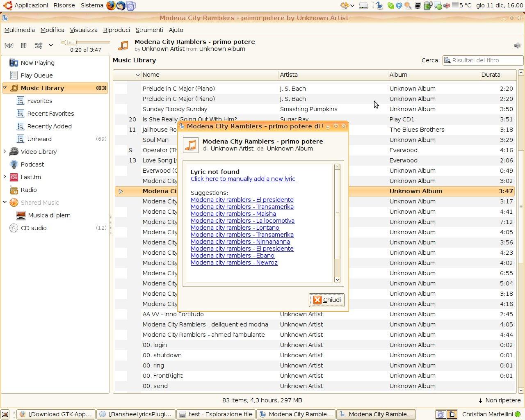Viewport: 525px width, 420px height.
Task: Sort by the Nome column
Action: coord(210,75)
